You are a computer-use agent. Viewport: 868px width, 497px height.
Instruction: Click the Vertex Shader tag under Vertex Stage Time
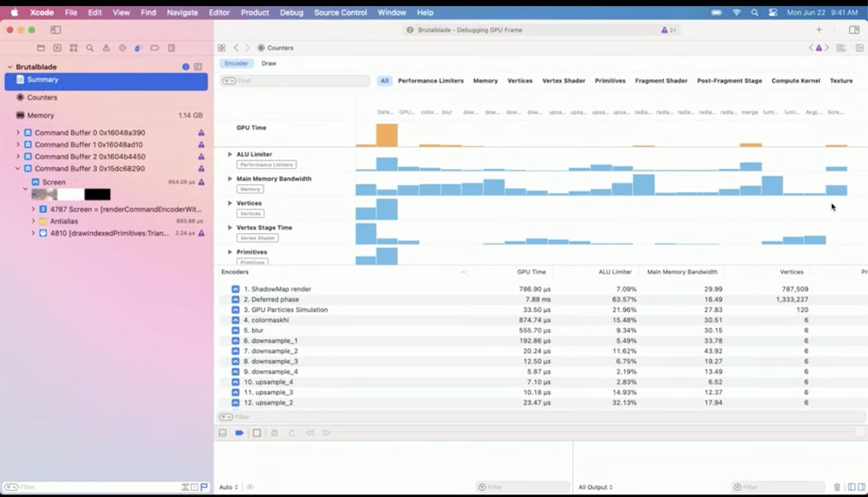[x=257, y=237]
